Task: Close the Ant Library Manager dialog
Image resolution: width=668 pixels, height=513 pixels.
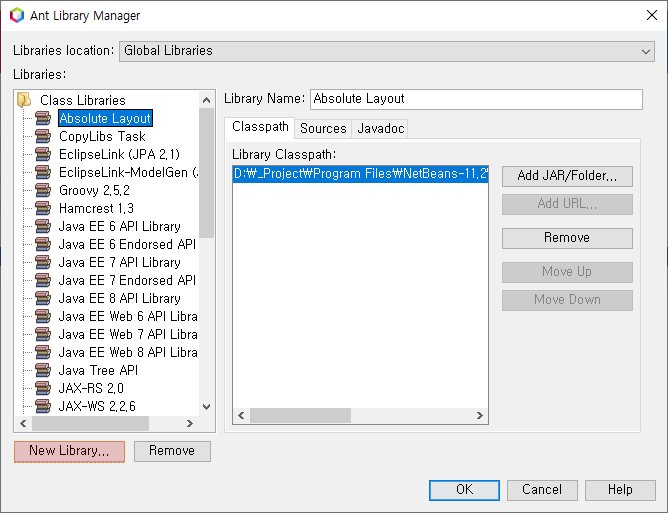Action: click(x=652, y=15)
